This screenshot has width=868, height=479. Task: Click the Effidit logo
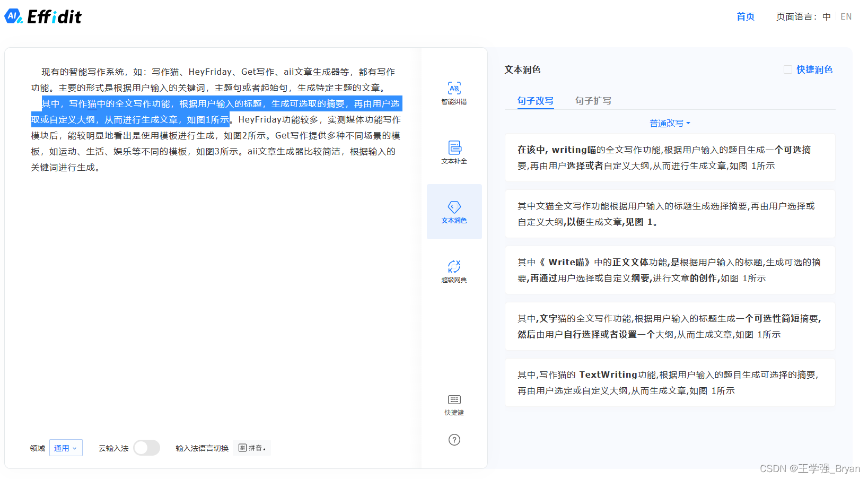pyautogui.click(x=43, y=16)
